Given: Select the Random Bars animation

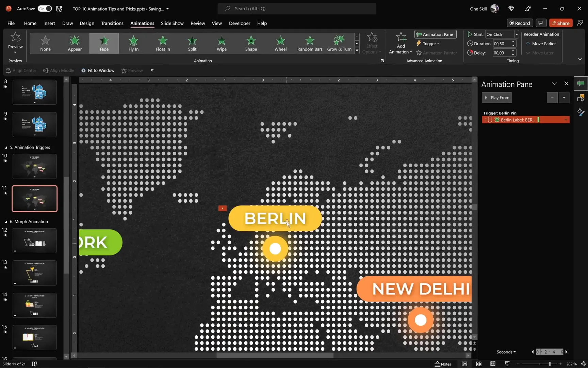Looking at the screenshot, I should coord(310,43).
